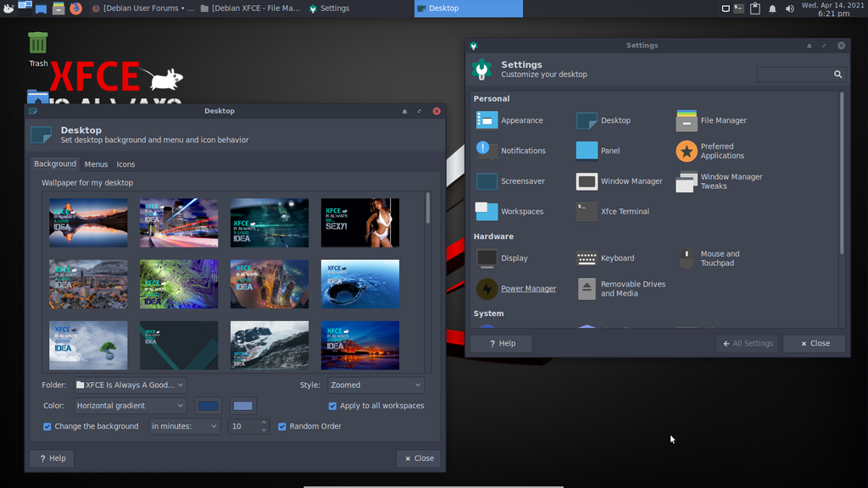Decrease the background change interval spinner

pos(264,430)
